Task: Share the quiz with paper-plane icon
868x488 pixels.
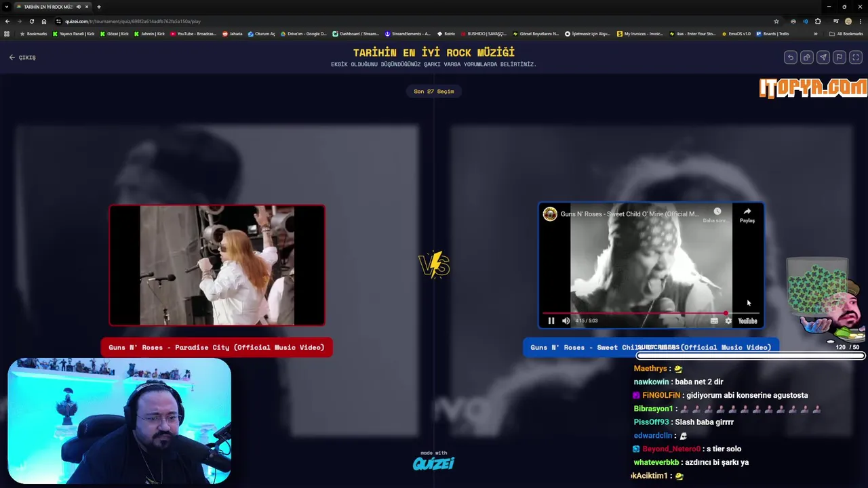Action: click(x=823, y=58)
